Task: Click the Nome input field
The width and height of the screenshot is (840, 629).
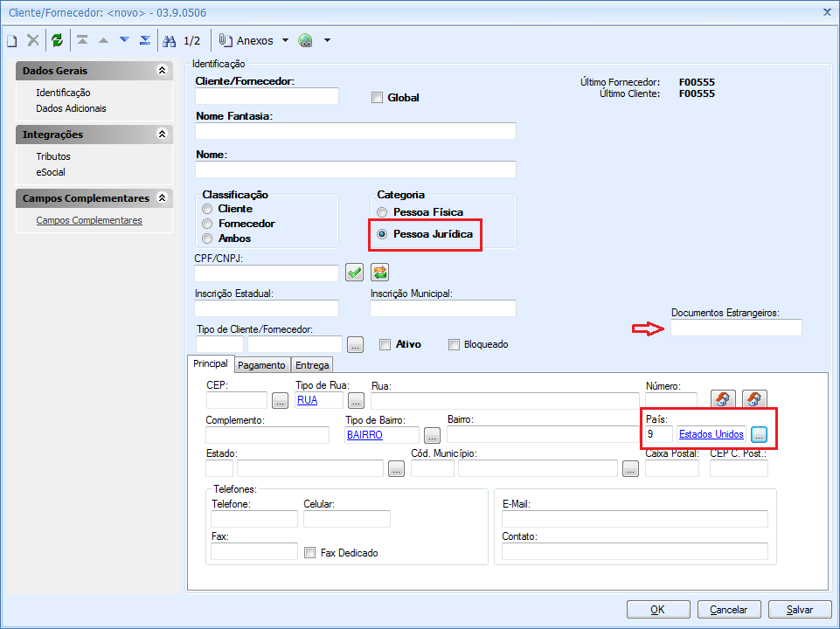Action: click(x=356, y=169)
